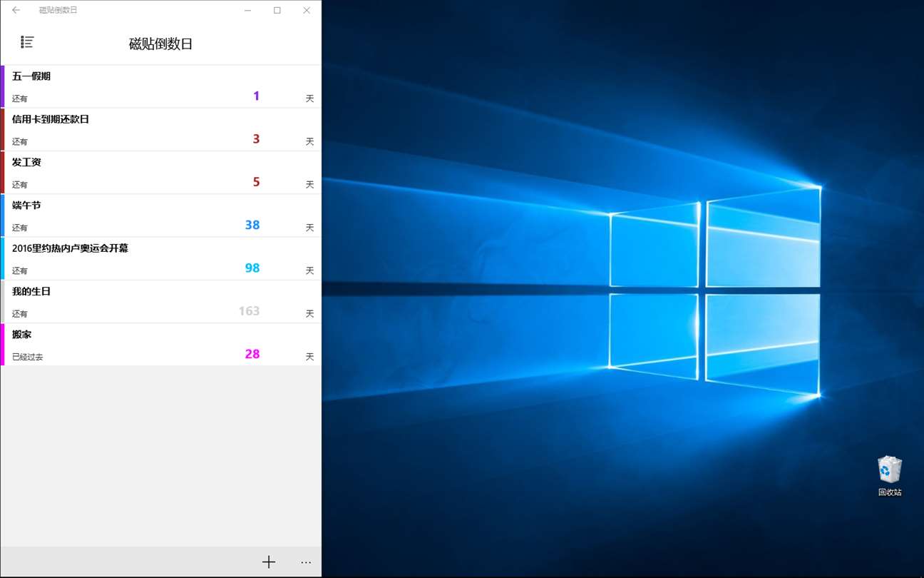Click the gray number 163 days
The height and width of the screenshot is (578, 924).
tap(250, 311)
